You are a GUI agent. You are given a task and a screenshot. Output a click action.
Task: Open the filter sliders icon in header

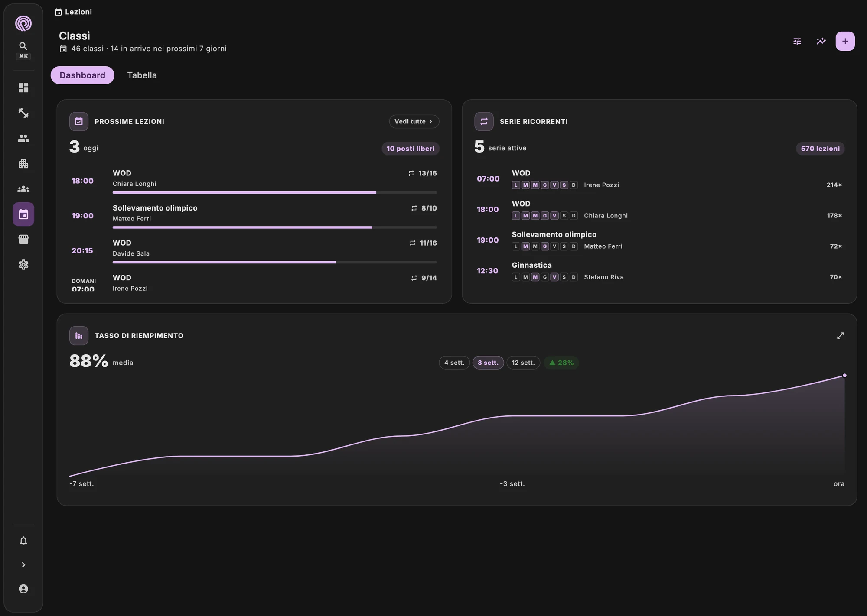tap(797, 41)
